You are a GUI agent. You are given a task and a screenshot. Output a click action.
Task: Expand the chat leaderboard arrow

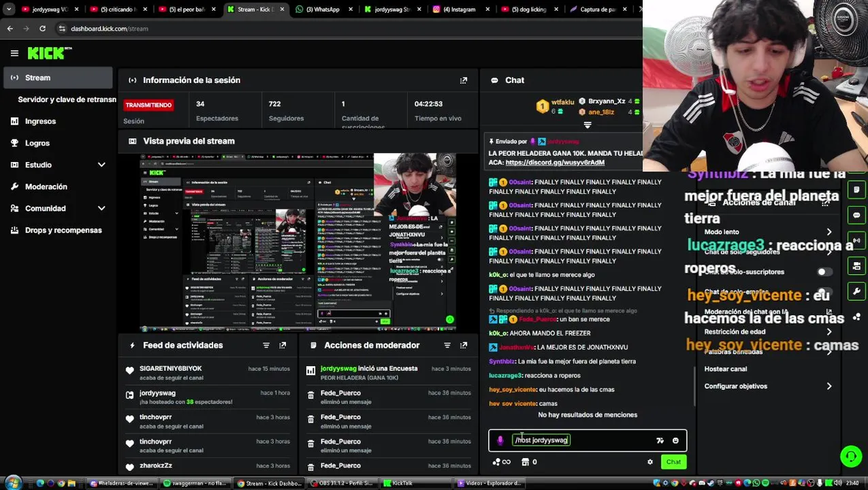(588, 125)
